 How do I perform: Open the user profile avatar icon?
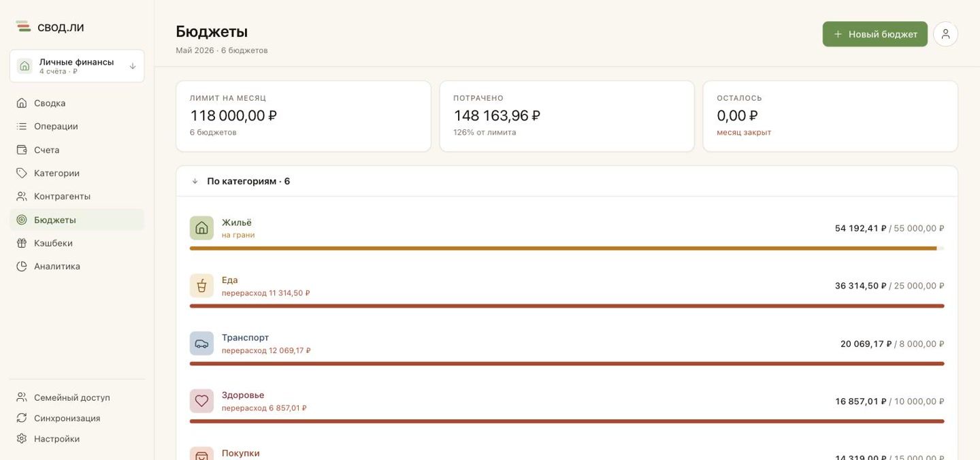click(x=945, y=34)
